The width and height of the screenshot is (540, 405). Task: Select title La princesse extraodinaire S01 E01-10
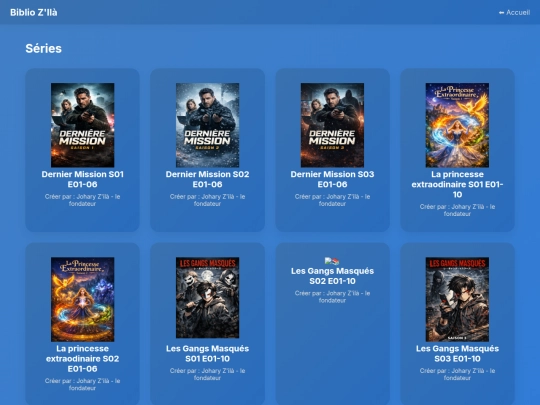[x=457, y=184]
